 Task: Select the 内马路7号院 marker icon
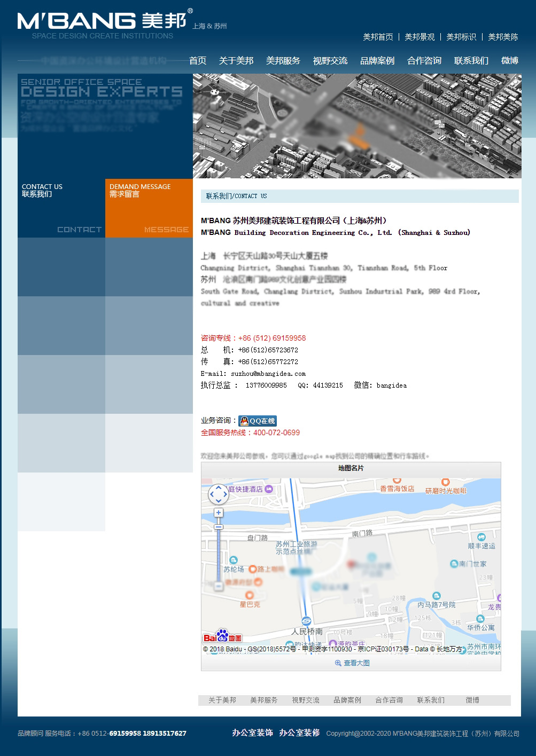coord(437,596)
